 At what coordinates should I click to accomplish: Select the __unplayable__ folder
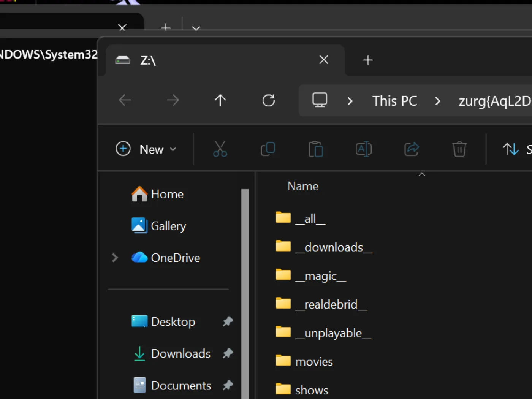click(323, 333)
